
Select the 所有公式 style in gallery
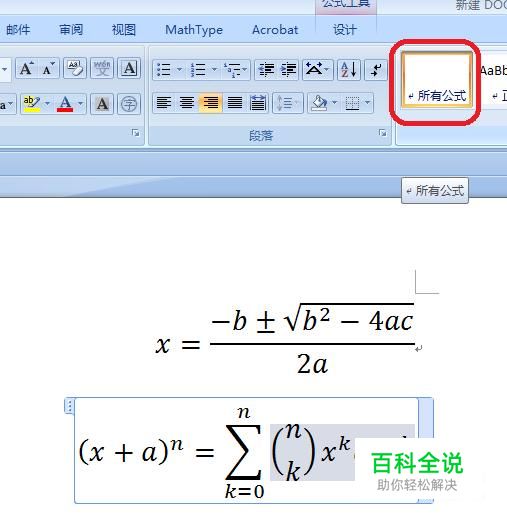(x=436, y=80)
